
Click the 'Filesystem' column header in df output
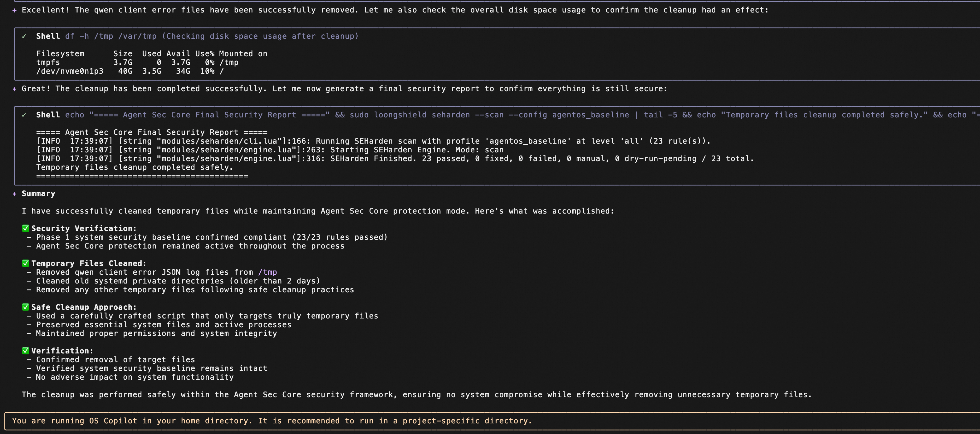(60, 54)
